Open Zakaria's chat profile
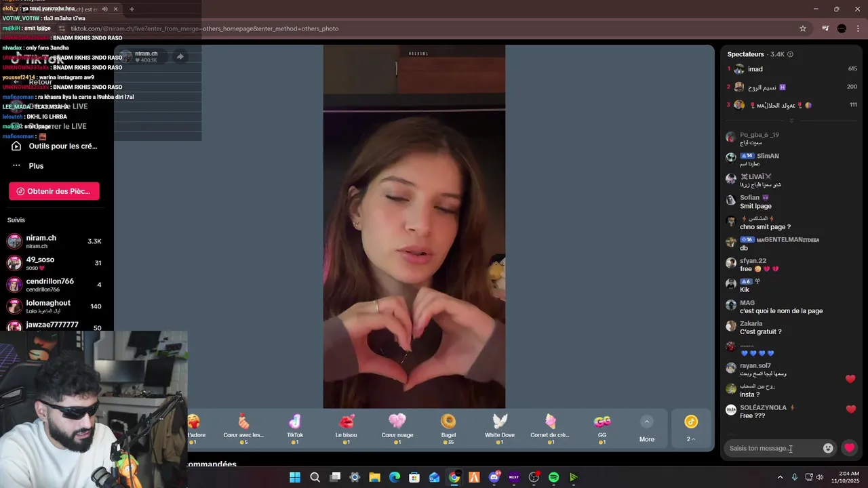The width and height of the screenshot is (868, 488). 751,324
